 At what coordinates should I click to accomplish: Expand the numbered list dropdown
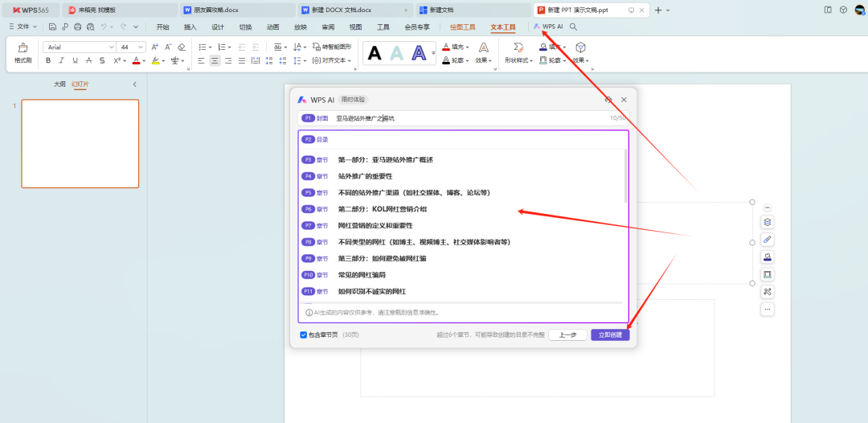pos(230,47)
